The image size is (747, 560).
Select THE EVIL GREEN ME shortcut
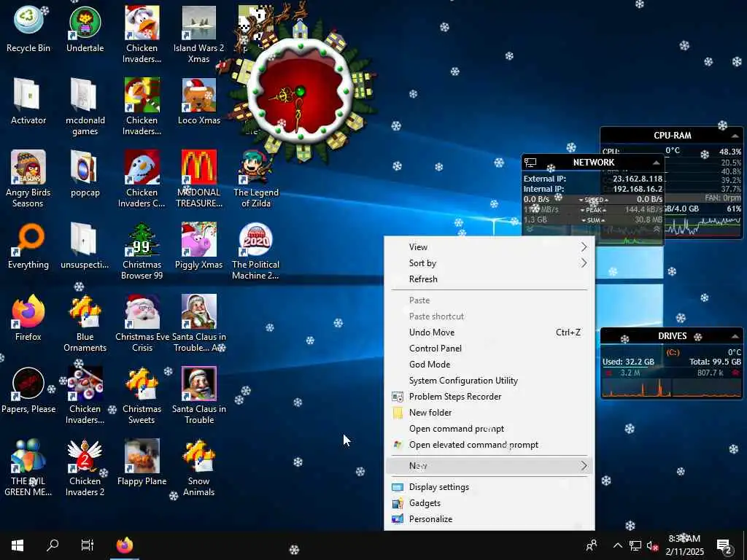tap(28, 467)
